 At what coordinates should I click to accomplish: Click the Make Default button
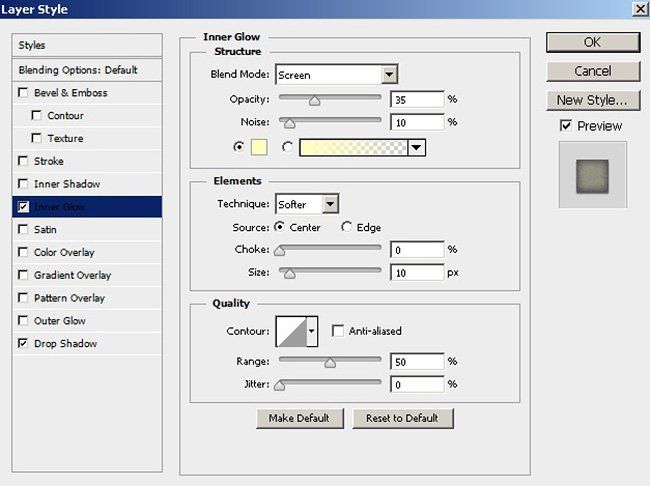[300, 418]
